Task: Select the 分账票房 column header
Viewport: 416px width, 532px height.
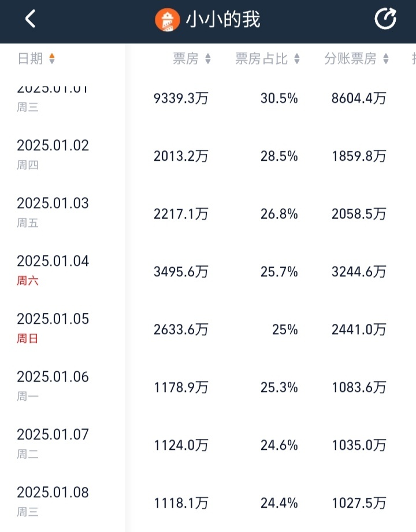Action: [x=350, y=59]
